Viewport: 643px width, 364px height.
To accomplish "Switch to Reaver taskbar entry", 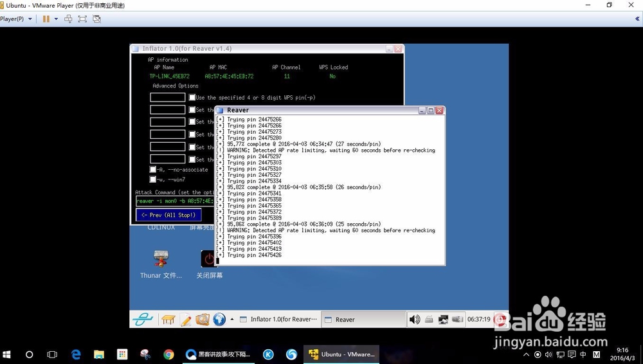I will (x=363, y=319).
